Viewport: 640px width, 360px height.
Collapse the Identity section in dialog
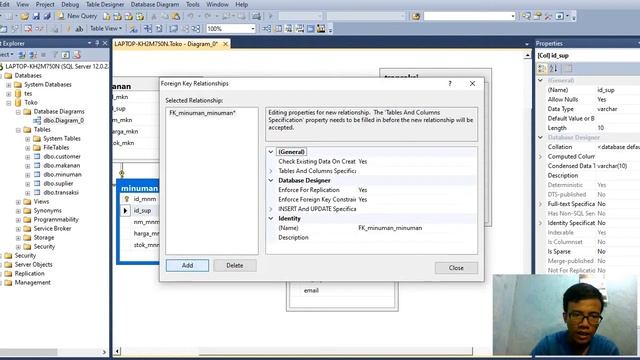point(271,218)
